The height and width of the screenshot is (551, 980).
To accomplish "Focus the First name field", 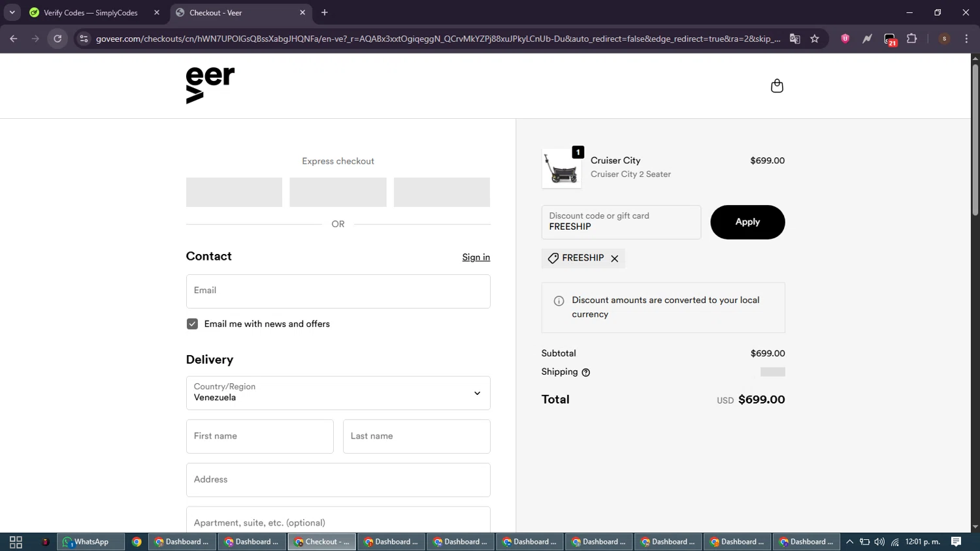I will 259,437.
